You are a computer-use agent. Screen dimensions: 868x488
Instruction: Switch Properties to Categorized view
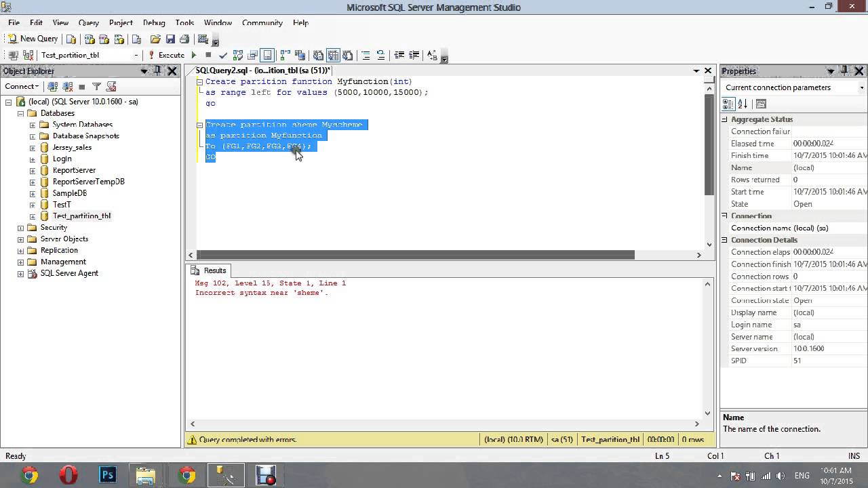click(x=728, y=104)
